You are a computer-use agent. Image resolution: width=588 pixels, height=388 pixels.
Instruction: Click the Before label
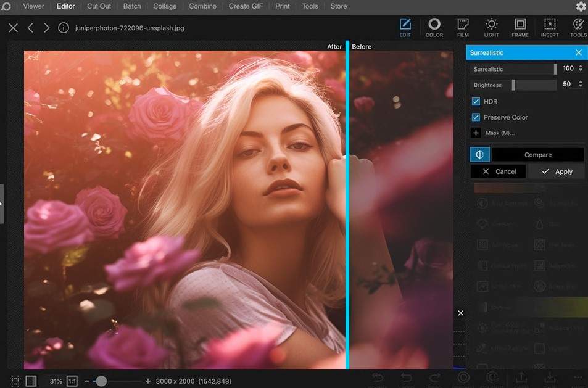[362, 46]
